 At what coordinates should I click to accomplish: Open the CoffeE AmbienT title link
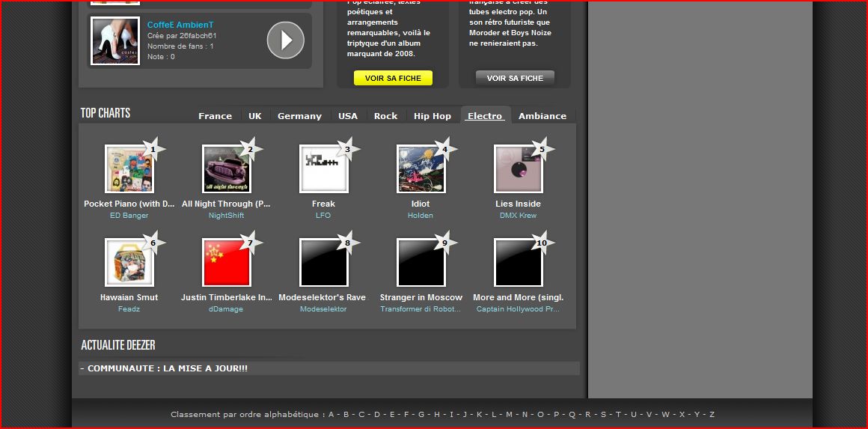coord(180,25)
